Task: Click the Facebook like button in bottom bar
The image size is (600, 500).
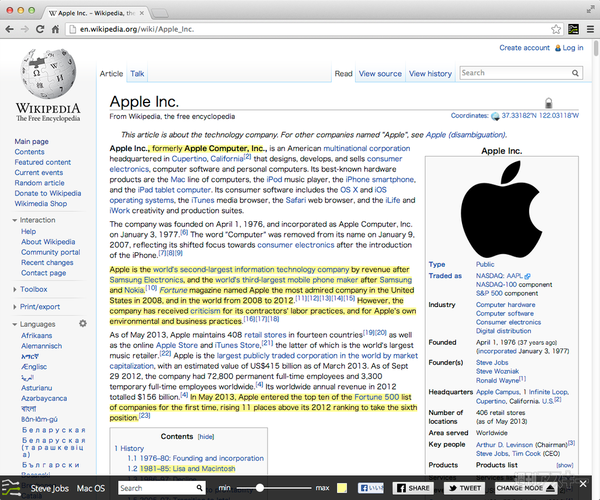Action: coord(370,488)
